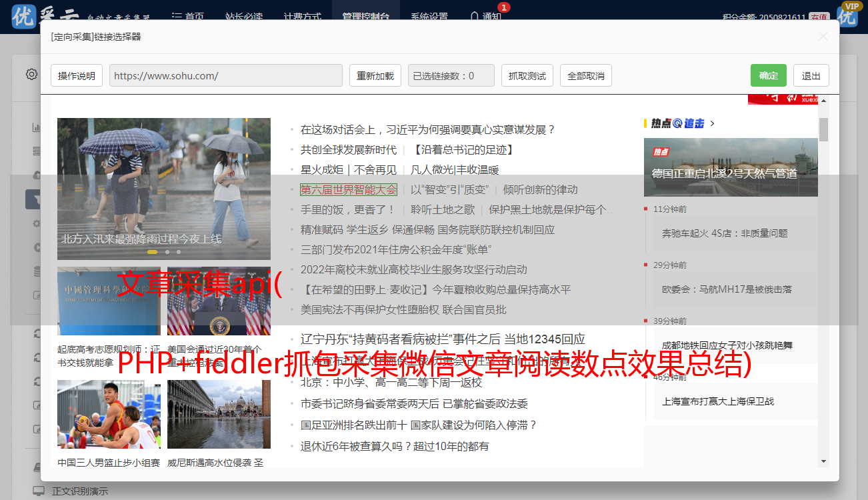Viewport: 868px width, 500px height.
Task: Click the 退出 button
Action: pyautogui.click(x=811, y=75)
